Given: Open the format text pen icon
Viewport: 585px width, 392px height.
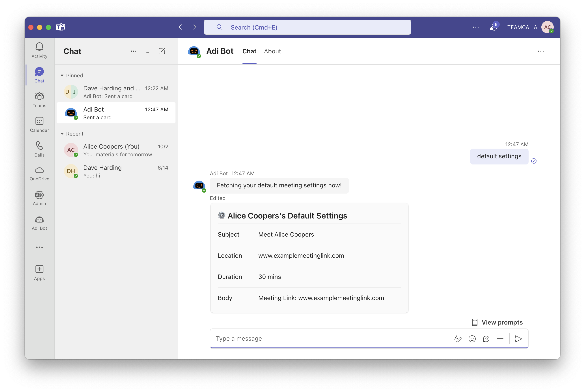Looking at the screenshot, I should point(458,339).
